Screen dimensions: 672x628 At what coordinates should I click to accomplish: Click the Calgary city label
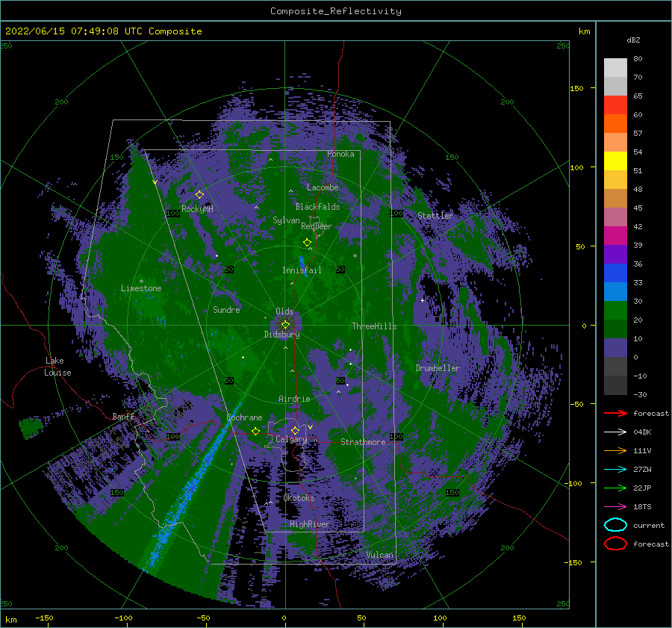click(291, 439)
